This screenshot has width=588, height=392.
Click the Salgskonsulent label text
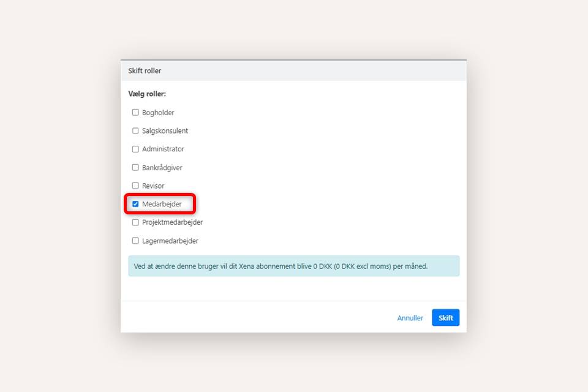165,131
